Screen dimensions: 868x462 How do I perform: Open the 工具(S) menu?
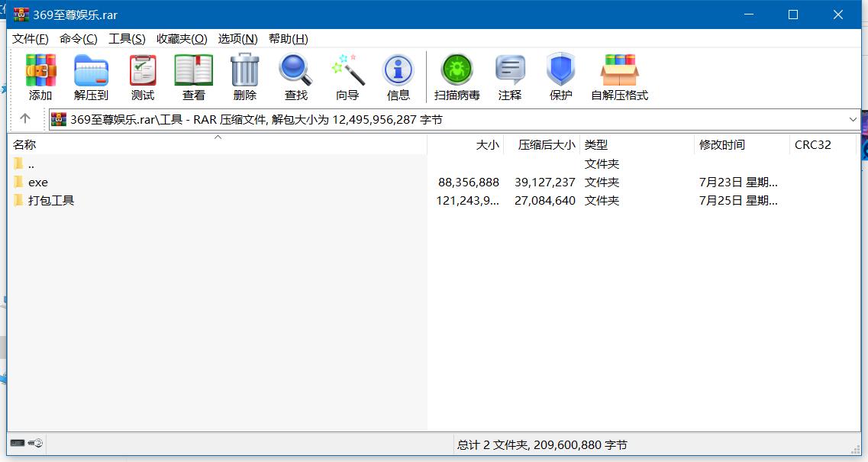pyautogui.click(x=127, y=39)
